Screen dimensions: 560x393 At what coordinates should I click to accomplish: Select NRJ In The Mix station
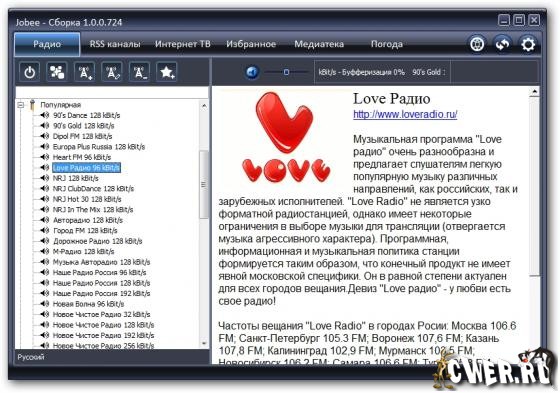[x=93, y=209]
